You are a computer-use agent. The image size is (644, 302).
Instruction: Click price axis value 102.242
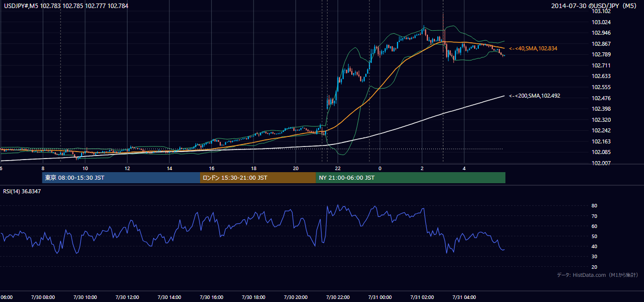coord(601,131)
